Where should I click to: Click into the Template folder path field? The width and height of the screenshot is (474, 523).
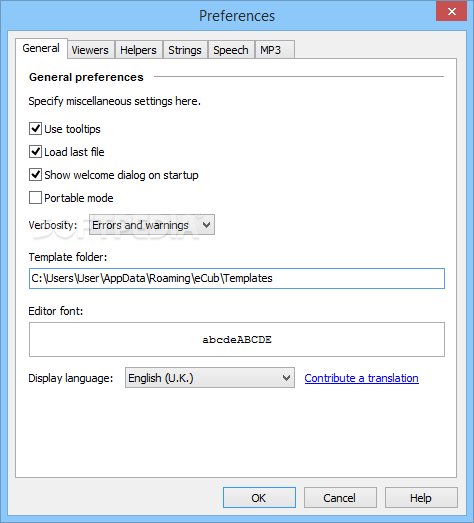tap(237, 279)
